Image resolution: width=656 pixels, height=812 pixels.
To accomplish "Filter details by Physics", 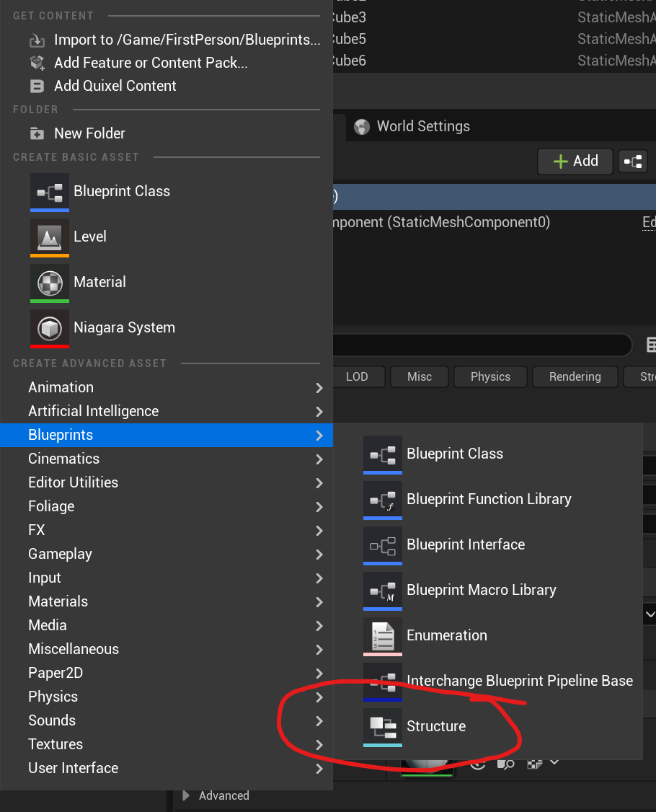I will pos(490,377).
